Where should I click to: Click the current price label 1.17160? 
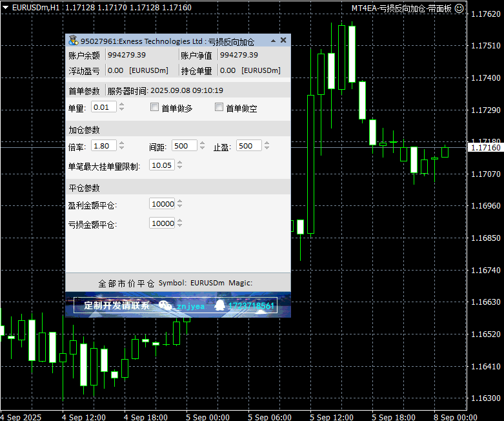[485, 148]
